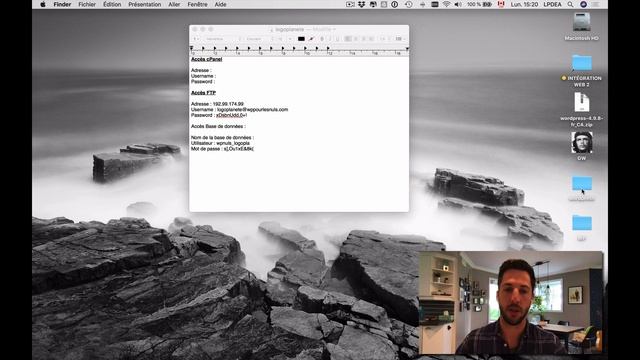The height and width of the screenshot is (360, 640).
Task: Select justify alignment in TextEdit toolbar
Action: point(371,39)
